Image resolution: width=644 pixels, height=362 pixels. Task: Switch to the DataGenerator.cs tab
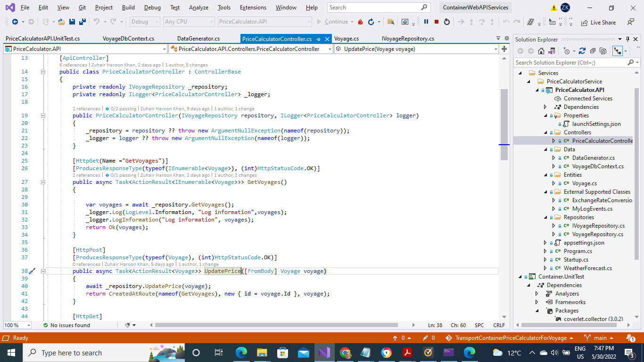click(198, 39)
